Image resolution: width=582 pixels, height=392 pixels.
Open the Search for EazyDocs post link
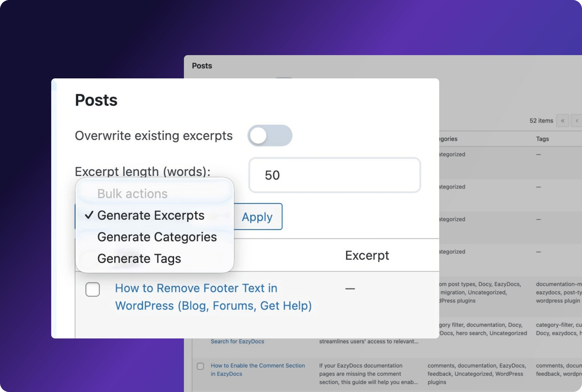pos(237,341)
